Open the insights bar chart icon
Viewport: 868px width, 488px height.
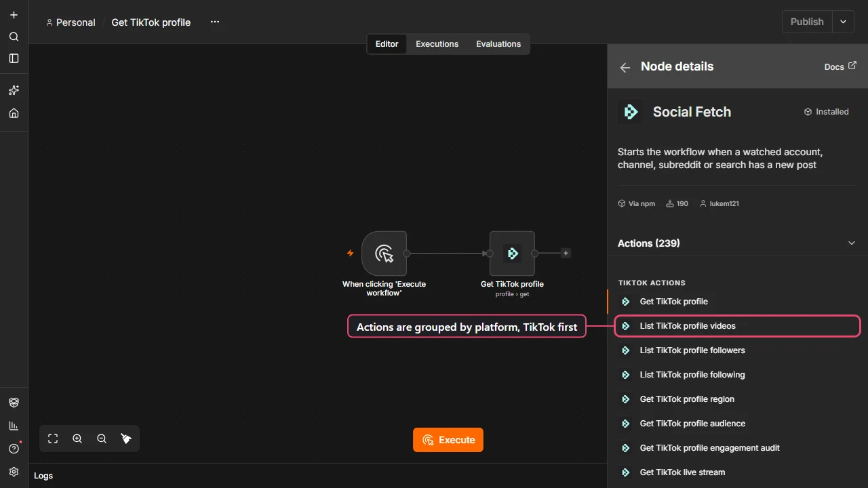pyautogui.click(x=14, y=426)
